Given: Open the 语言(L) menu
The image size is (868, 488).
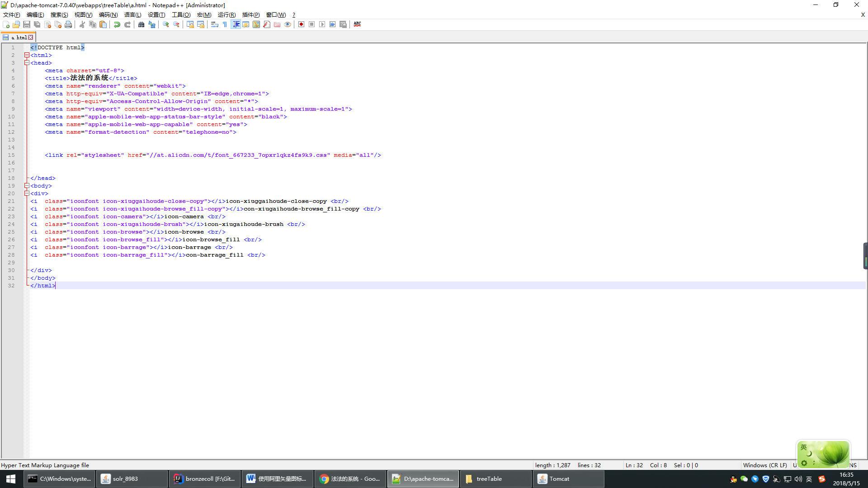Looking at the screenshot, I should point(132,15).
